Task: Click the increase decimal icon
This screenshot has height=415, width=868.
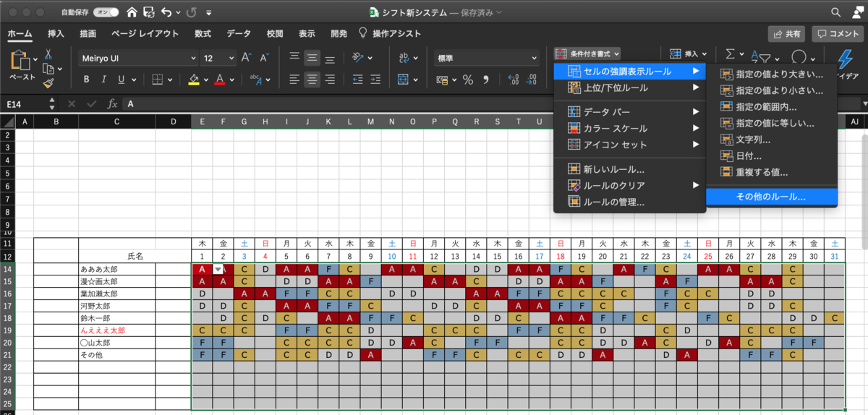Action: [x=514, y=80]
